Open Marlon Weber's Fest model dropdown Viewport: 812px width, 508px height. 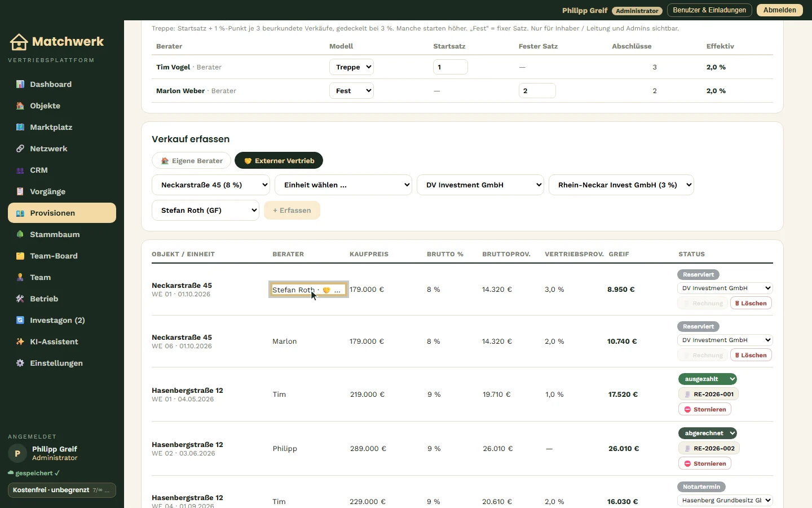click(351, 90)
